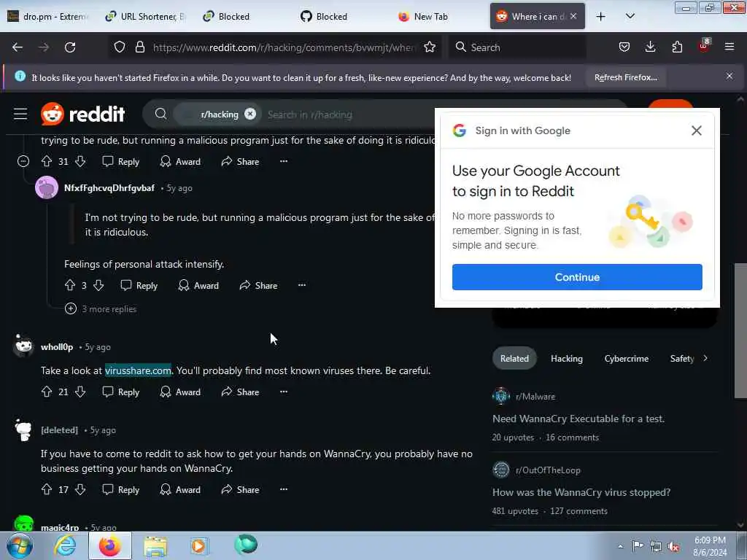This screenshot has height=560, width=747.
Task: Dismiss the Sign in with Google popup
Action: [x=697, y=131]
